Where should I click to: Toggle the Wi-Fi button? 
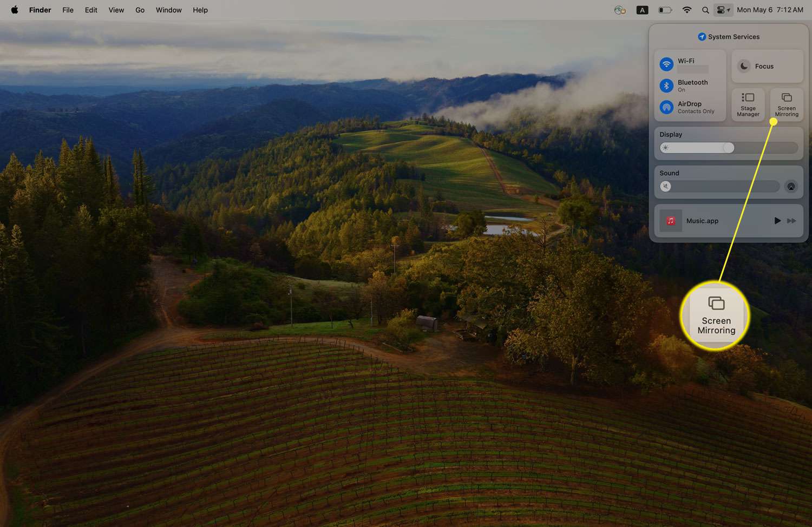pyautogui.click(x=666, y=64)
